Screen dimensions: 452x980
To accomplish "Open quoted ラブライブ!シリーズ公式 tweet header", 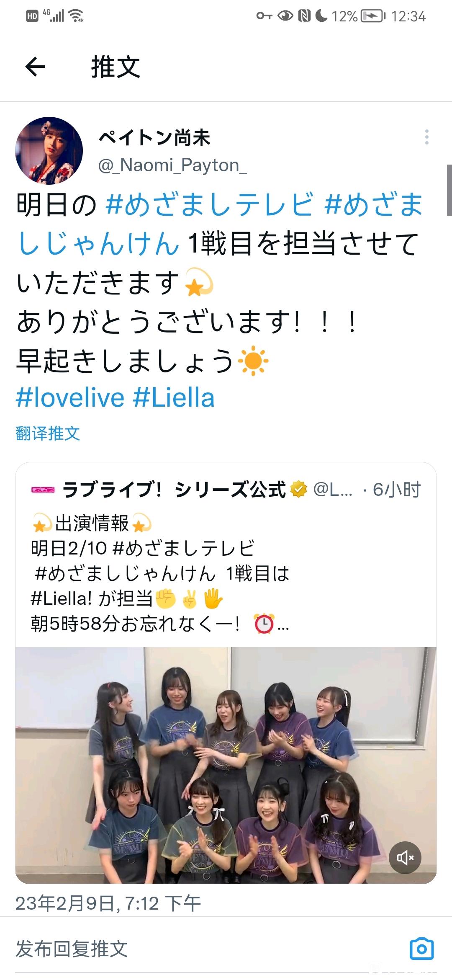I will click(226, 489).
